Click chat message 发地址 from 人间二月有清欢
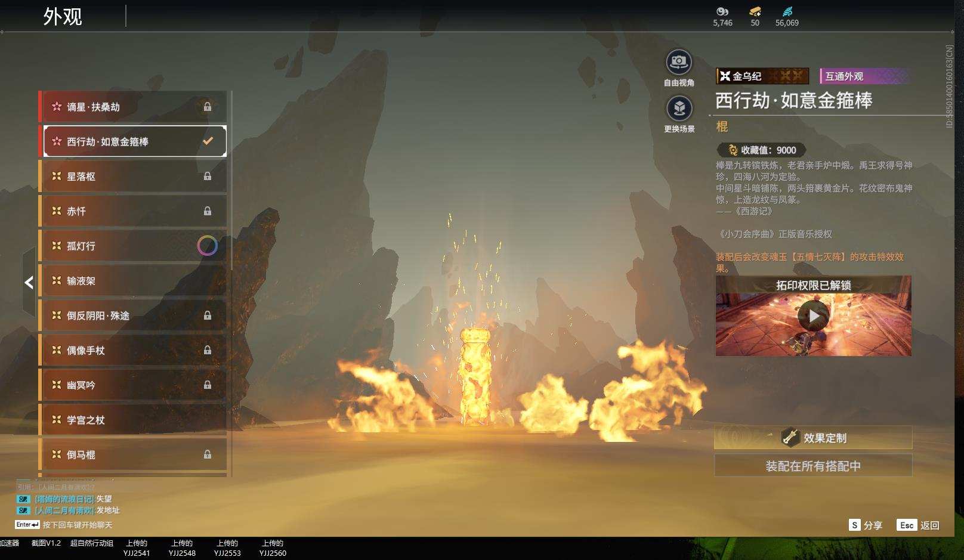964x560 pixels. [77, 510]
